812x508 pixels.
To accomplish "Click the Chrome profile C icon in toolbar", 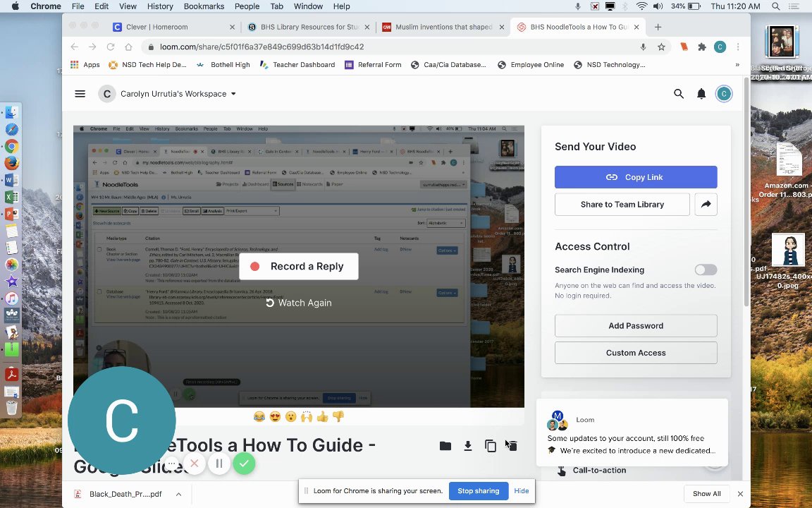I will pos(720,47).
